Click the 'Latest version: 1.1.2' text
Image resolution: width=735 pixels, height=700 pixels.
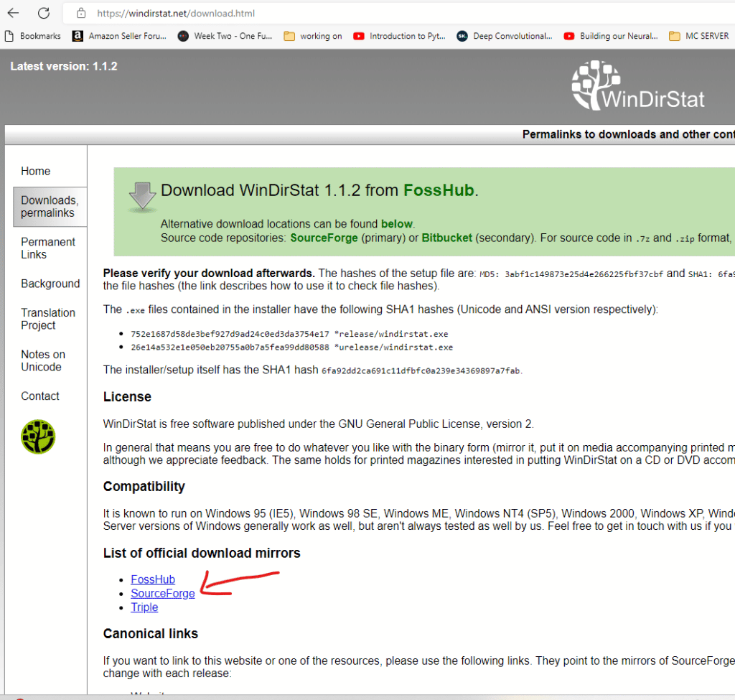pyautogui.click(x=64, y=66)
